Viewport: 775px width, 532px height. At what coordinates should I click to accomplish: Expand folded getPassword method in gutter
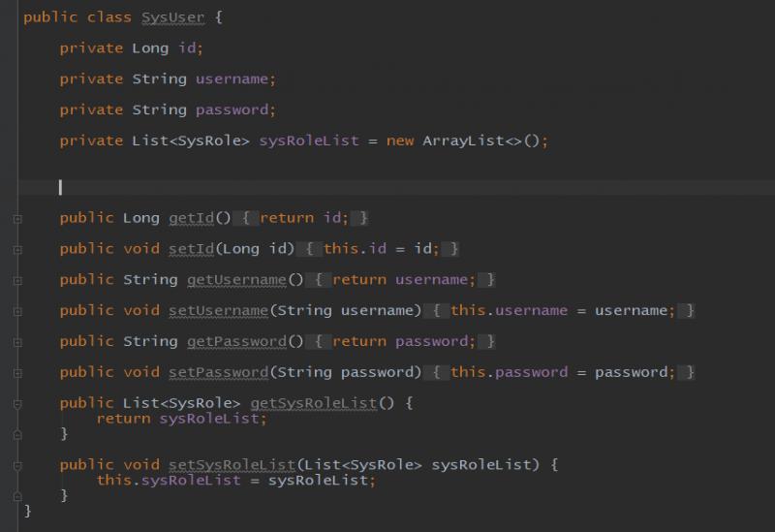(x=17, y=342)
